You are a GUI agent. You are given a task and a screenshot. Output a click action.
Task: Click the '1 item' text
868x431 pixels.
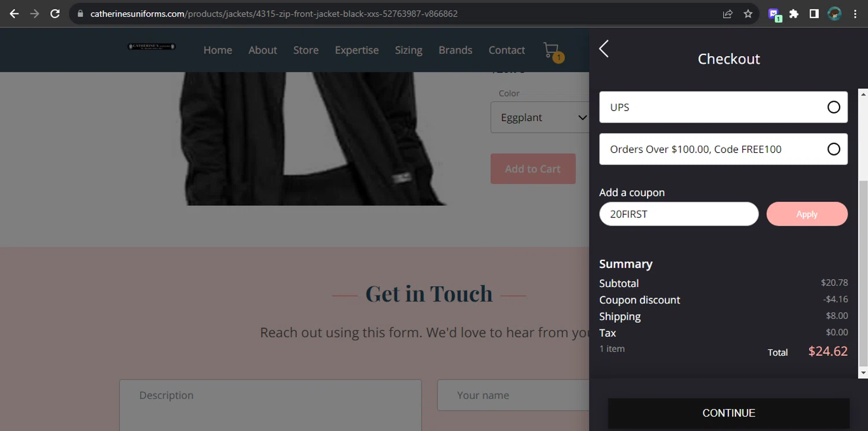pos(612,349)
